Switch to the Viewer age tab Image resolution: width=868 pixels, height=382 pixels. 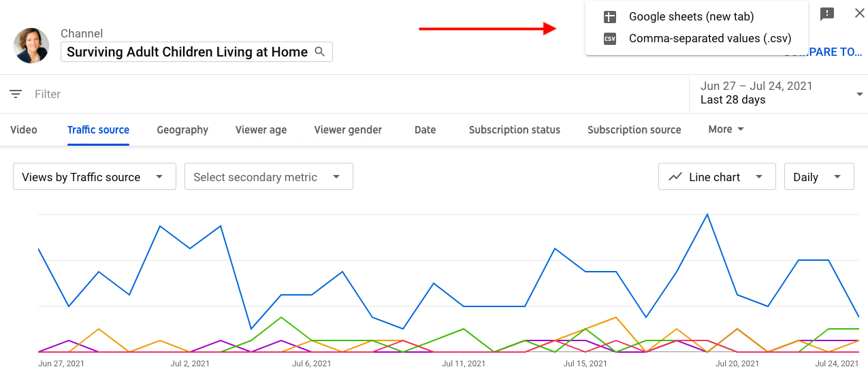(x=261, y=130)
